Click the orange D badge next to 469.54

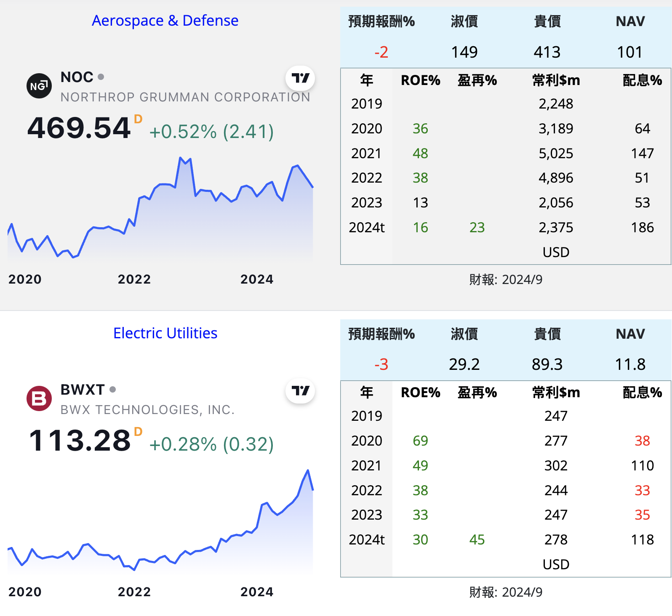point(138,119)
